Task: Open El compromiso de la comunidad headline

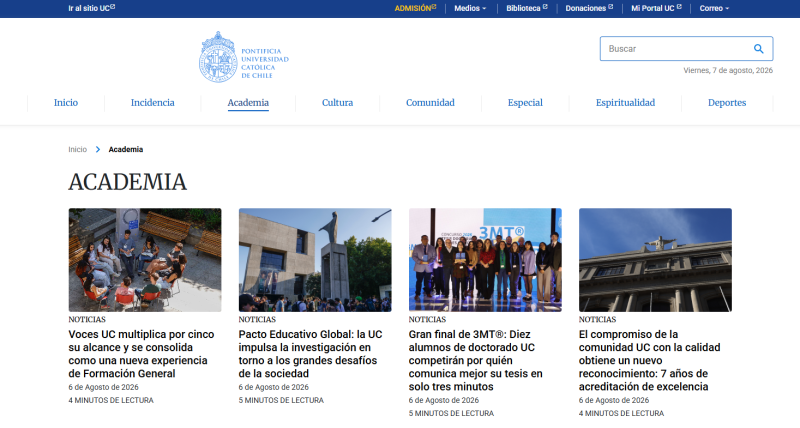Action: 649,361
